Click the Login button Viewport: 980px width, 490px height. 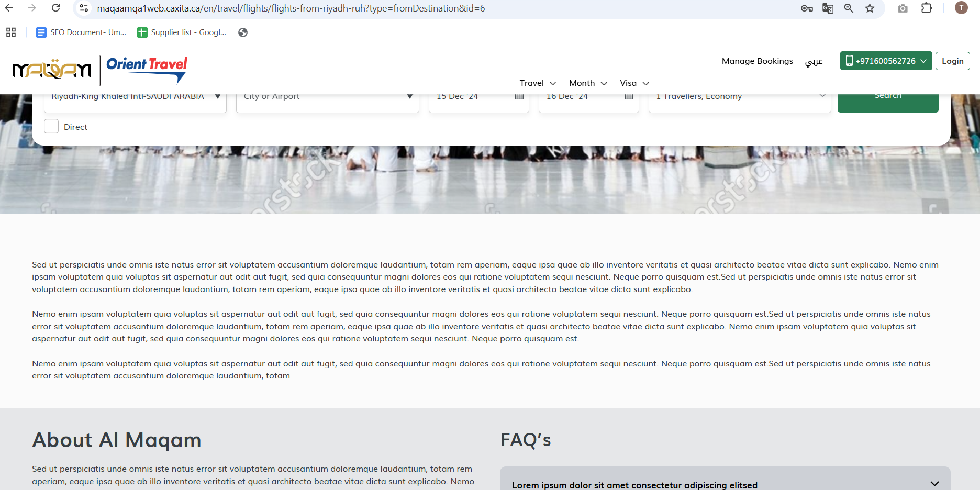(x=952, y=61)
